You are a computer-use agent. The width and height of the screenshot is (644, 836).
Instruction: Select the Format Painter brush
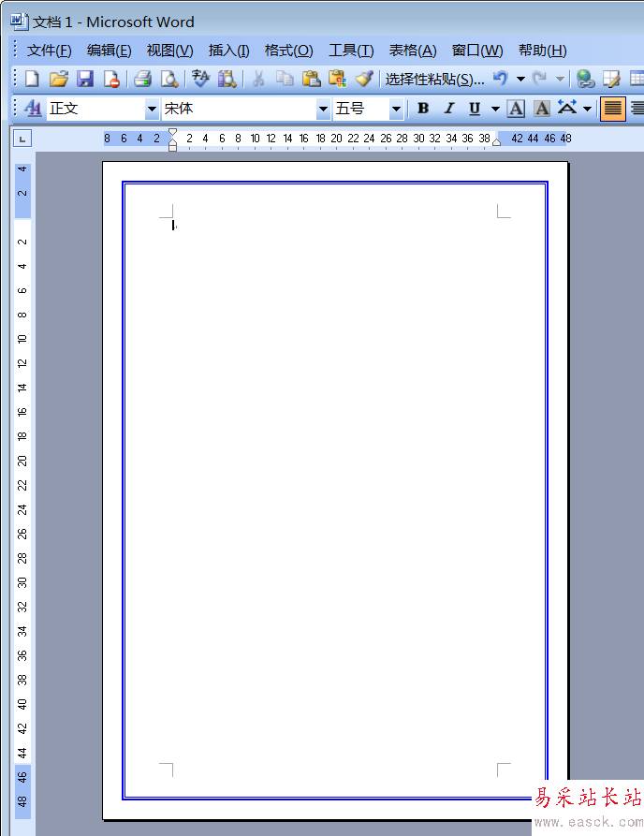click(364, 79)
